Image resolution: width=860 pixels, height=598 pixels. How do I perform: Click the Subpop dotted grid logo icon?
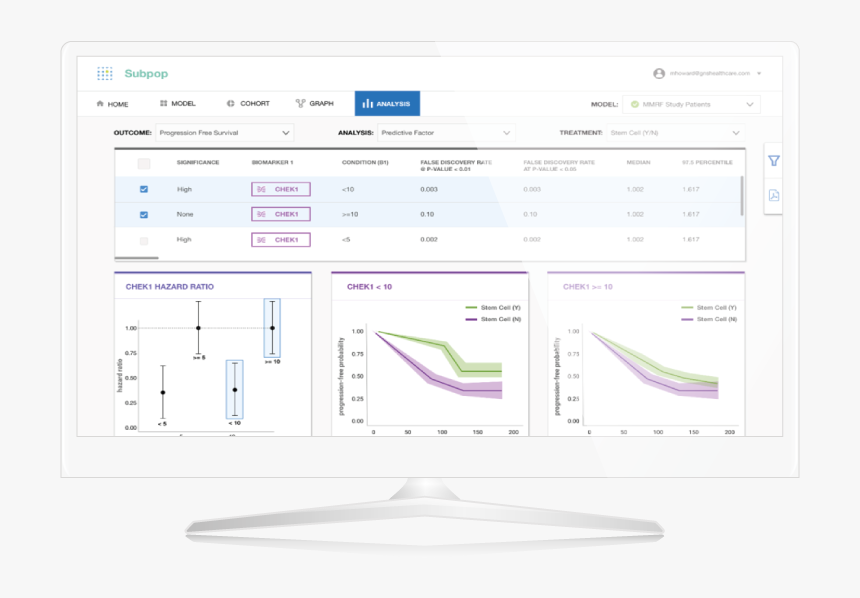[105, 74]
